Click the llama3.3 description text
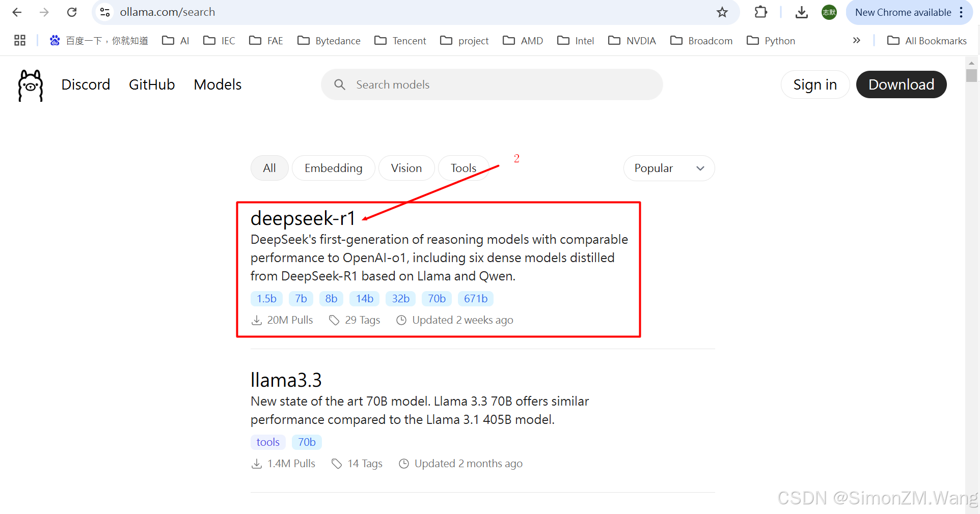 click(x=420, y=411)
